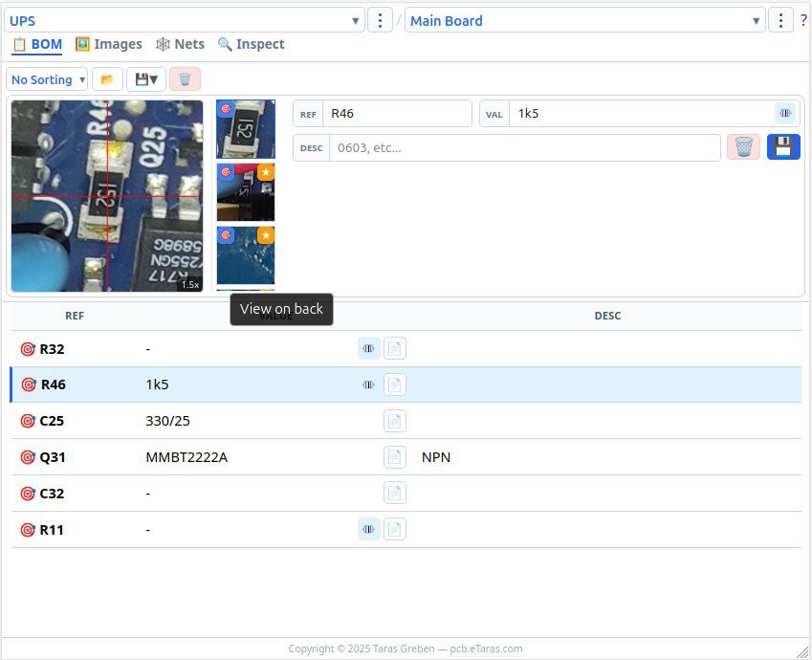Image resolution: width=812 pixels, height=660 pixels.
Task: Delete component using trash icon beside DESC
Action: [x=743, y=147]
